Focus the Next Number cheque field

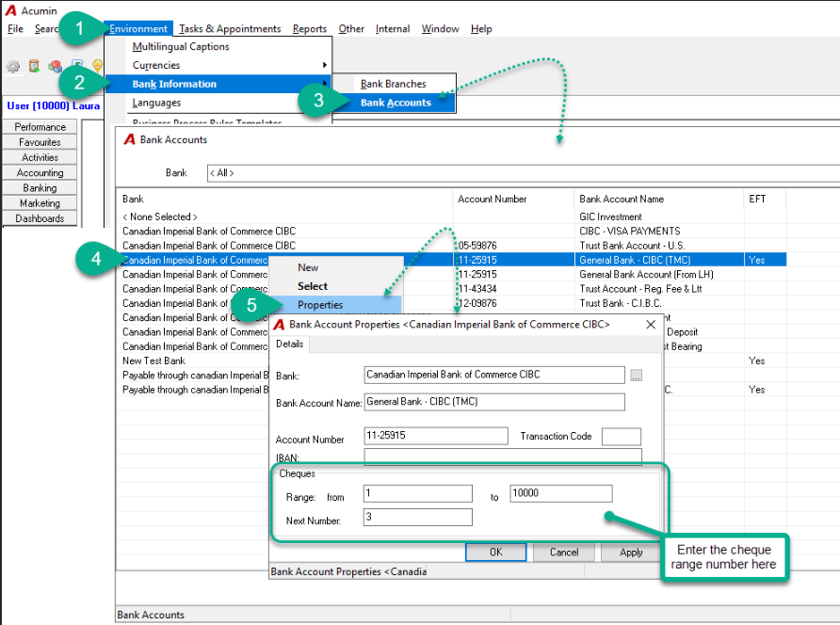[418, 517]
